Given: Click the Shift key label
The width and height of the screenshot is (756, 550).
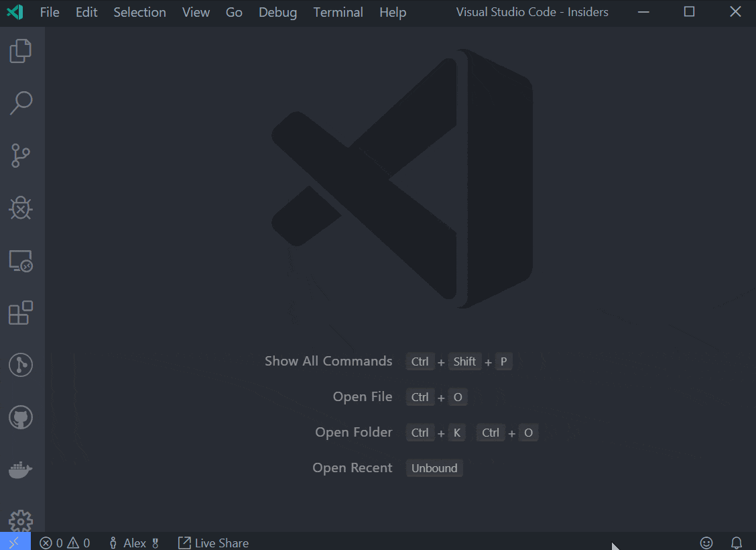Looking at the screenshot, I should point(464,362).
